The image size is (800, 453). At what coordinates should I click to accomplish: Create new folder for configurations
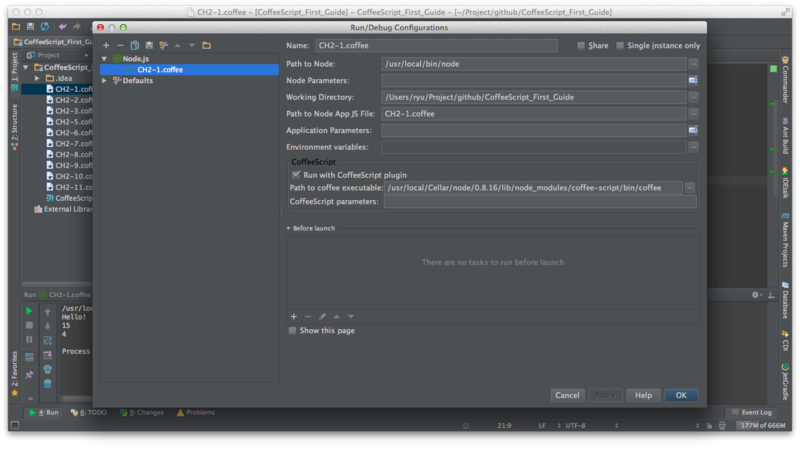point(207,45)
